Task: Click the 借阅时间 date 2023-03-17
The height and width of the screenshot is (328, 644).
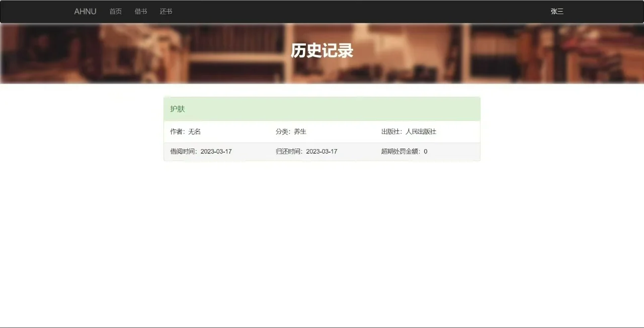Action: coord(201,151)
